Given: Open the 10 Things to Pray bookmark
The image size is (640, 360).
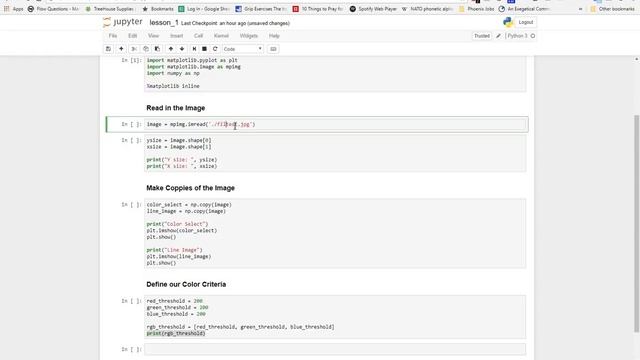Looking at the screenshot, I should pos(318,9).
